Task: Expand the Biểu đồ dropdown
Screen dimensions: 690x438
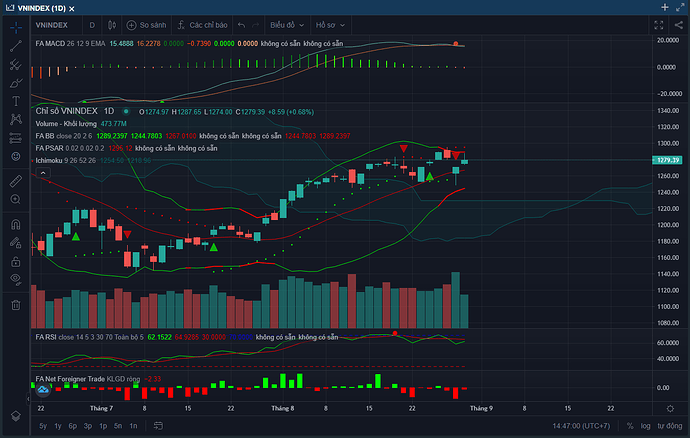Action: click(x=287, y=25)
